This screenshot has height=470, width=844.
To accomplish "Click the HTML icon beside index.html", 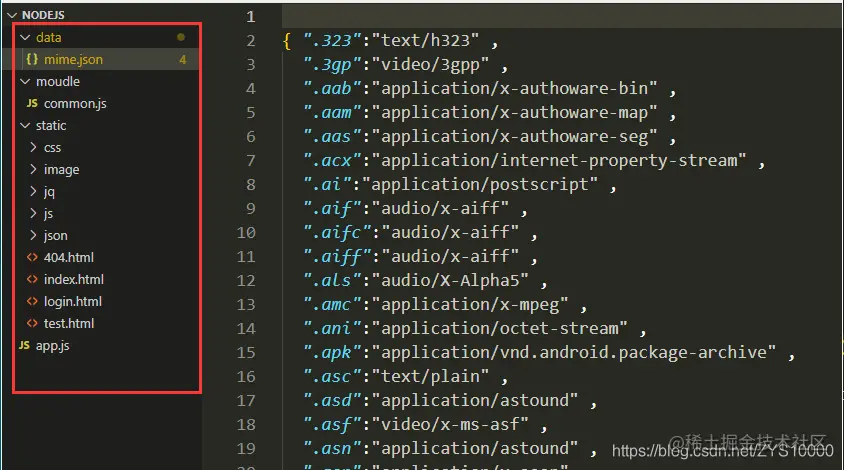I will (x=32, y=279).
